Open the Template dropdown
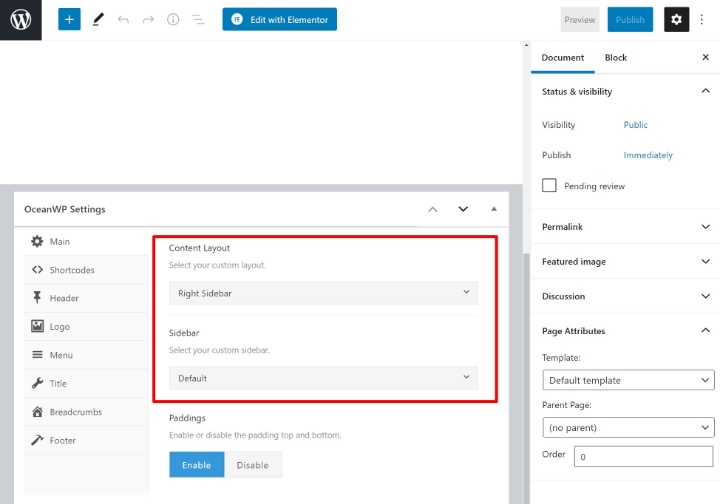Image resolution: width=720 pixels, height=504 pixels. pyautogui.click(x=629, y=380)
